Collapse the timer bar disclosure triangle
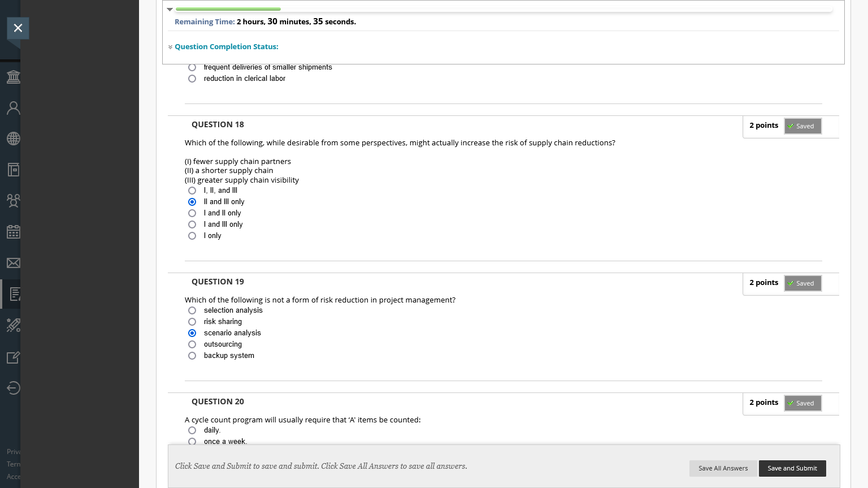 click(x=170, y=10)
